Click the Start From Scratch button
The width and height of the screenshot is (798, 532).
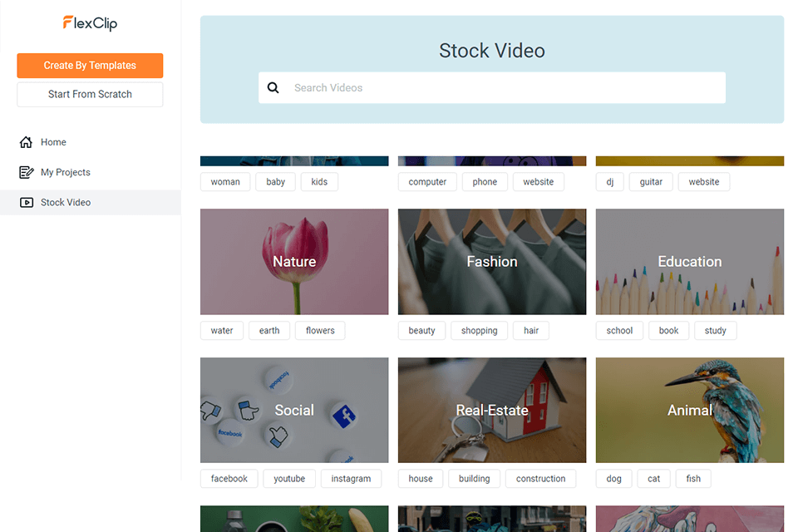tap(90, 94)
